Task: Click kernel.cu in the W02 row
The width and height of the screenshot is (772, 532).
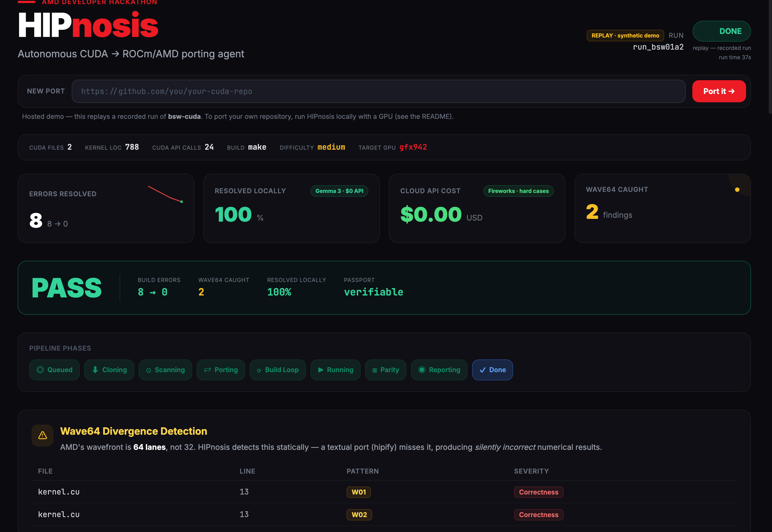Action: tap(59, 514)
